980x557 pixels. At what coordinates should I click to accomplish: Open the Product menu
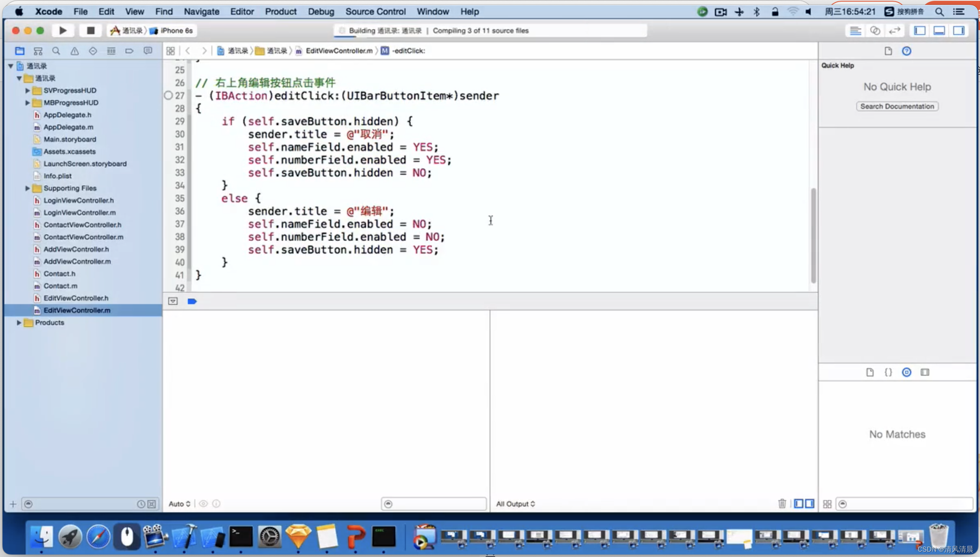[x=280, y=11]
